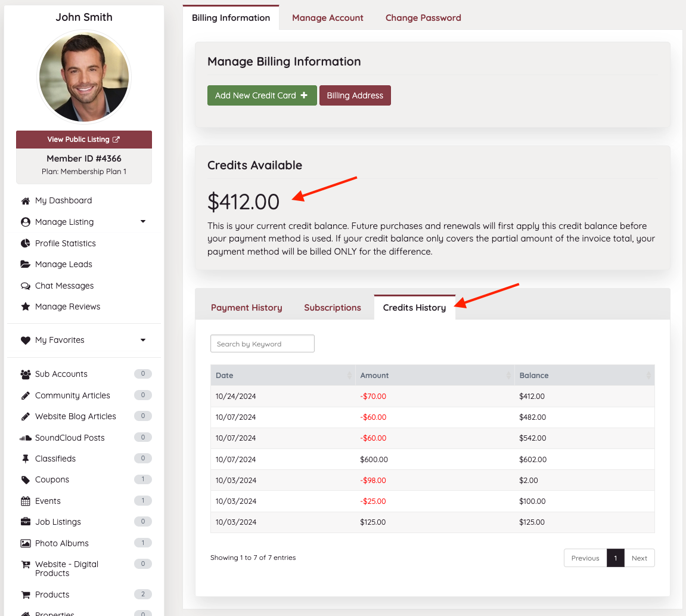This screenshot has height=616, width=686.
Task: Click the Website - Digital Products cart icon
Action: [26, 564]
